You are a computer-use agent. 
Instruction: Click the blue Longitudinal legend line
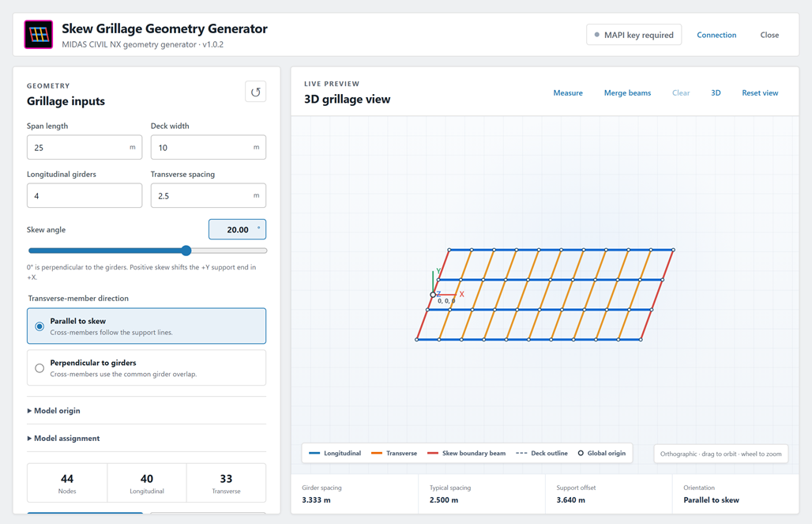click(x=314, y=453)
